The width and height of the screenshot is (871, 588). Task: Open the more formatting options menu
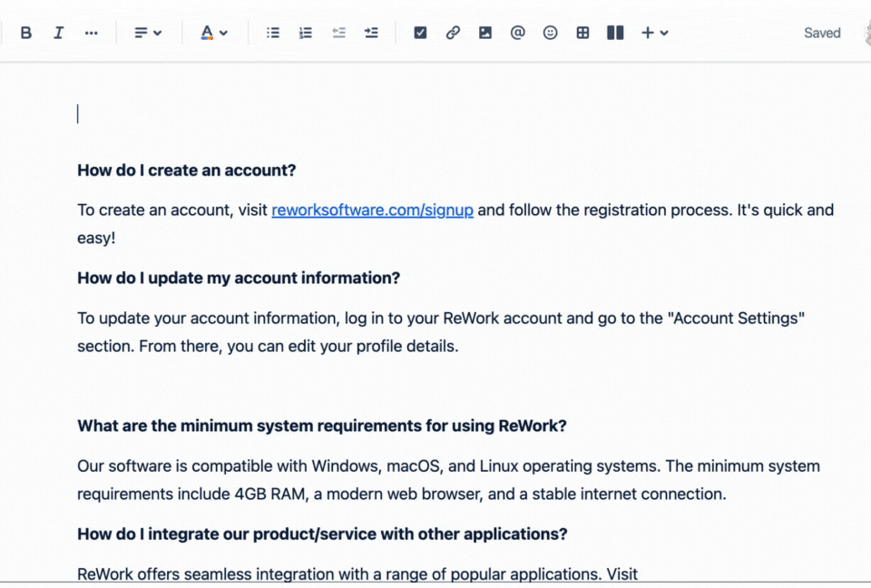click(91, 32)
